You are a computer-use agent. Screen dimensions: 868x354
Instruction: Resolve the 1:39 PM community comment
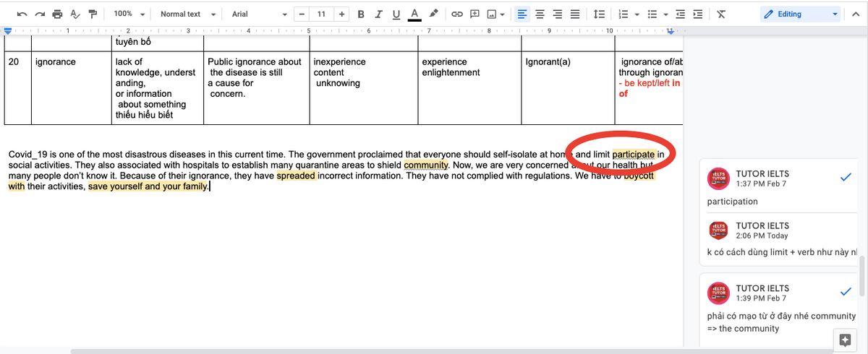tap(847, 292)
